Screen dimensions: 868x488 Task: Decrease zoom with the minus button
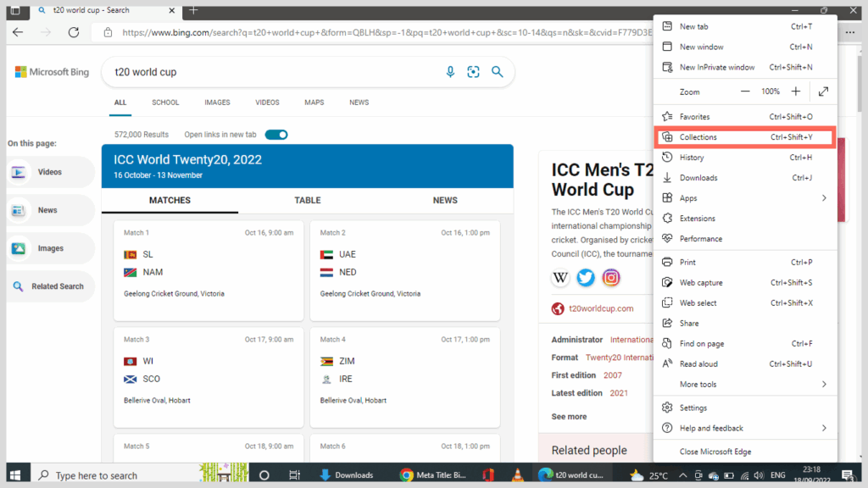click(745, 91)
